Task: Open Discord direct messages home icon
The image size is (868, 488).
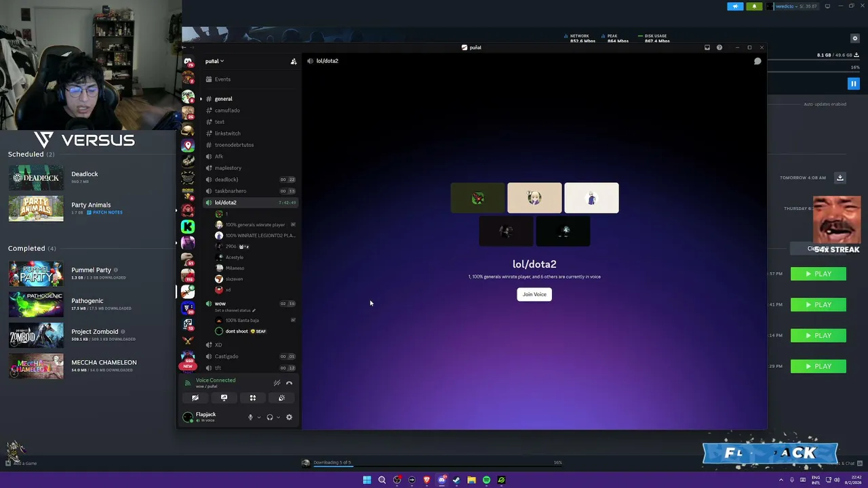Action: 188,62
